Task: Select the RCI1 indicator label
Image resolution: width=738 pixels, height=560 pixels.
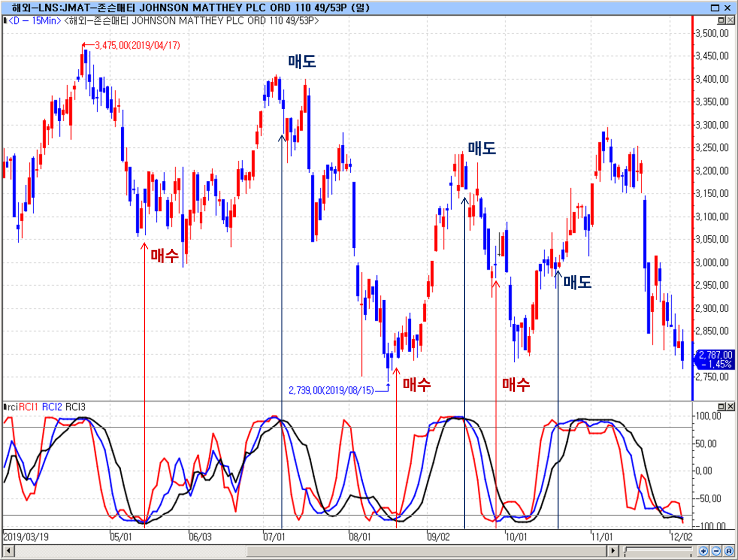Action: [x=28, y=407]
